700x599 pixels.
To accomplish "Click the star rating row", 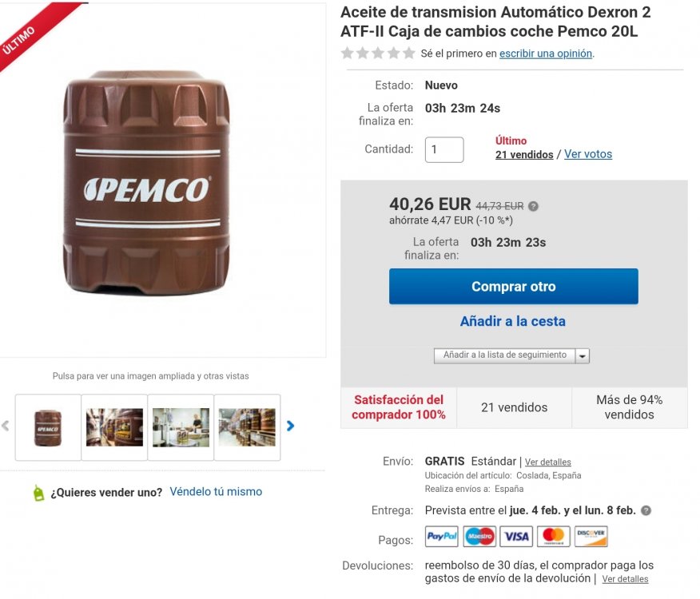I will 378,54.
